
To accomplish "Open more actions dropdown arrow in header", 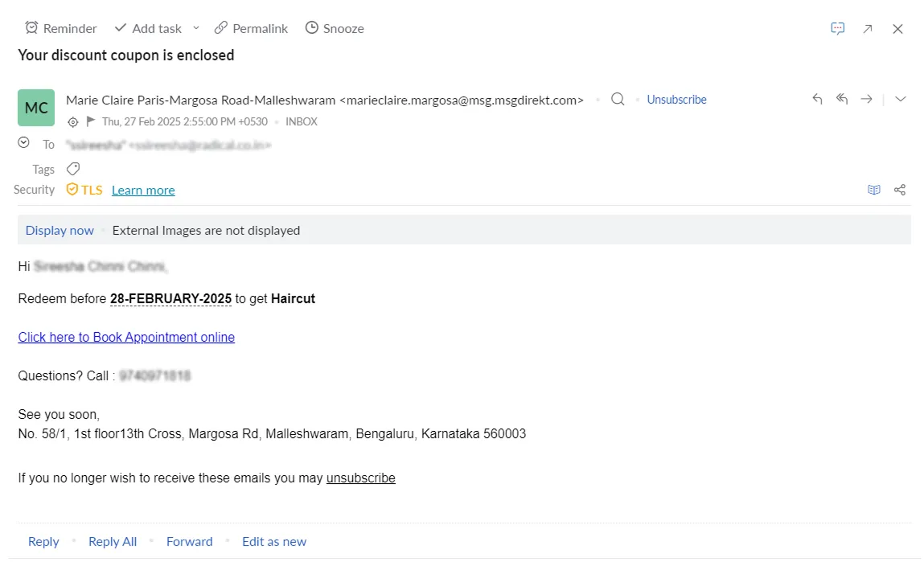I will coord(901,99).
